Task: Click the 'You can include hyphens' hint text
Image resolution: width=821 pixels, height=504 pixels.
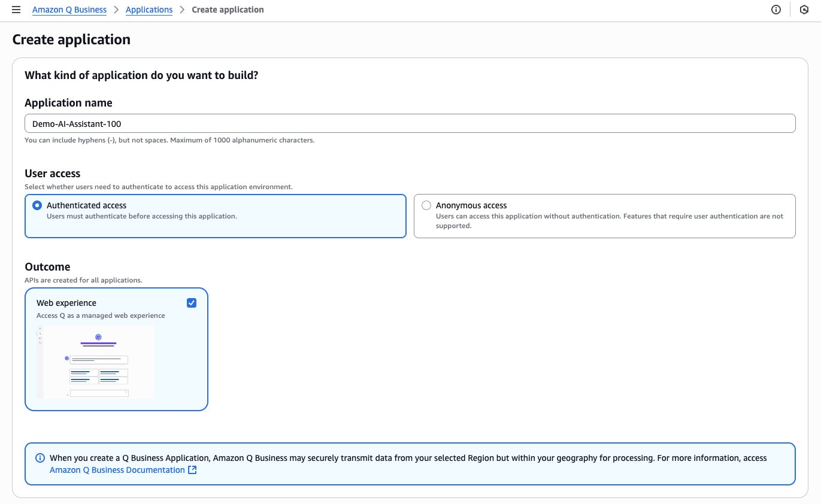Action: click(x=169, y=140)
